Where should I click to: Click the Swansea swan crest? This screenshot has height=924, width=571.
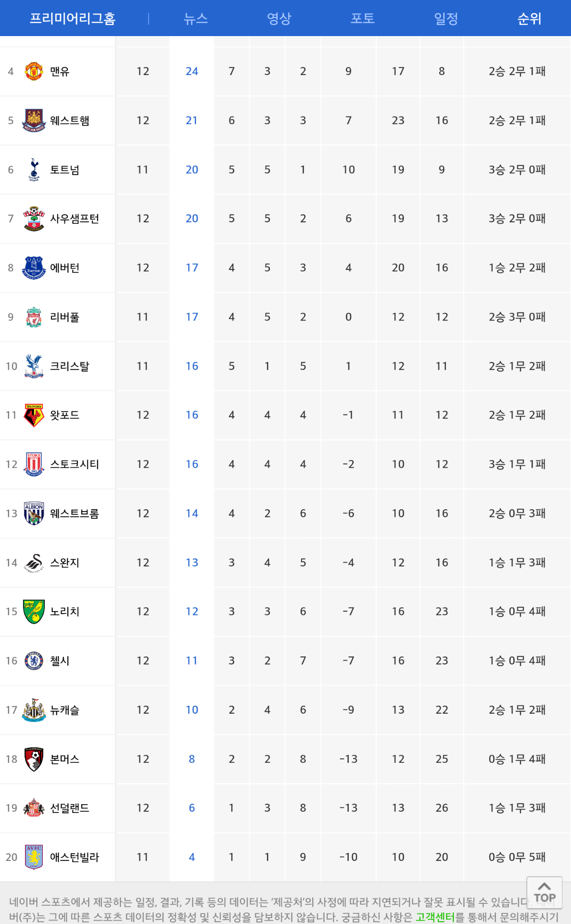34,562
